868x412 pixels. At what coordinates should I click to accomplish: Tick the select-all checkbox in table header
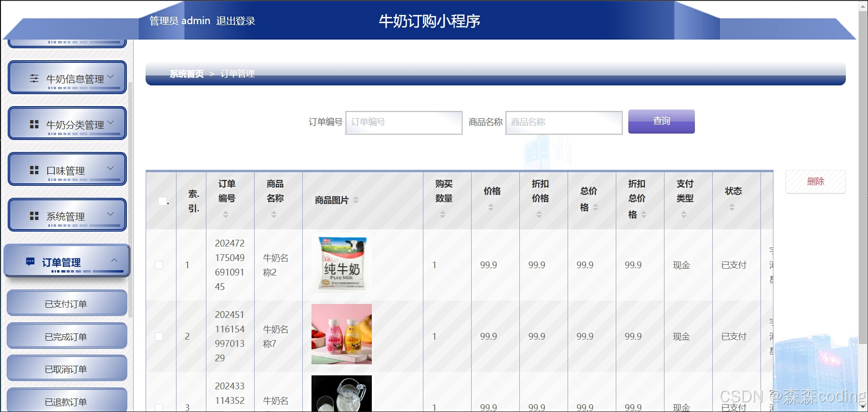pos(163,201)
